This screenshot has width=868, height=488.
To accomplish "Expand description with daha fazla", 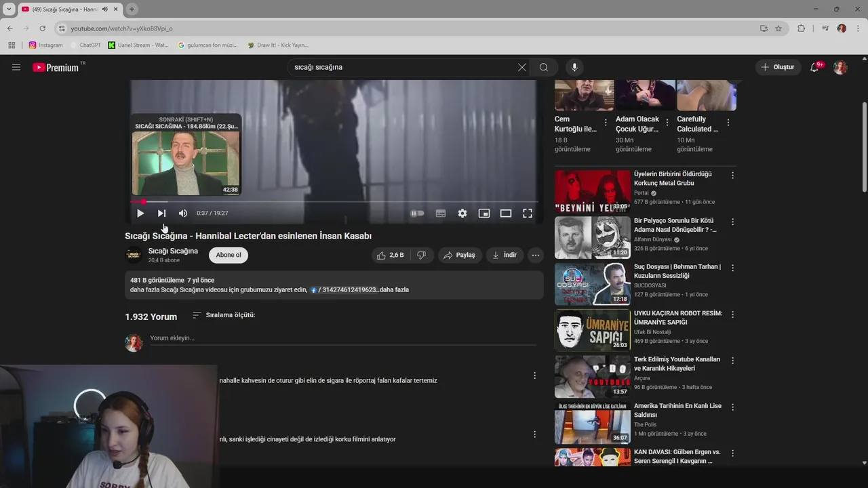I will [x=394, y=289].
